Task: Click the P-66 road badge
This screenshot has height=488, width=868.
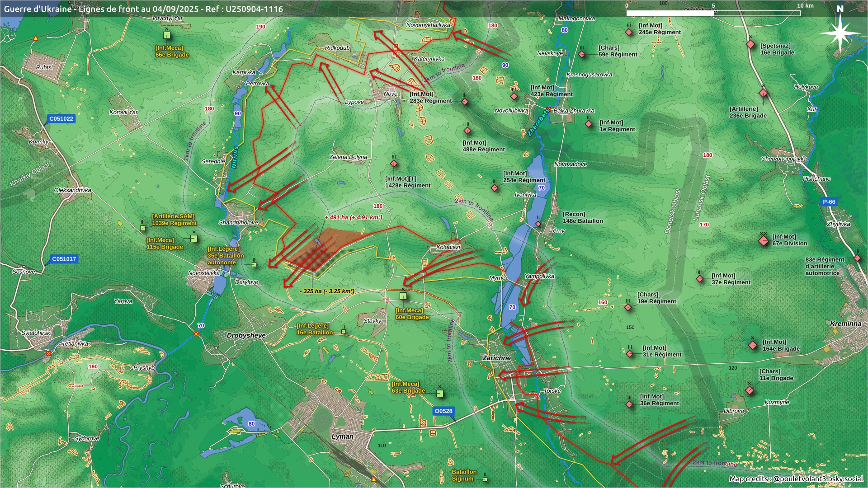Action: 829,202
